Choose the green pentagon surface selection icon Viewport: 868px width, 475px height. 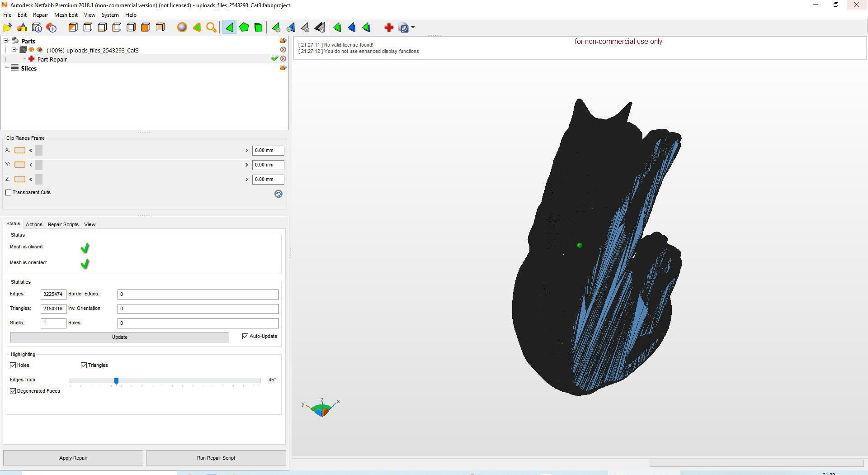[244, 28]
